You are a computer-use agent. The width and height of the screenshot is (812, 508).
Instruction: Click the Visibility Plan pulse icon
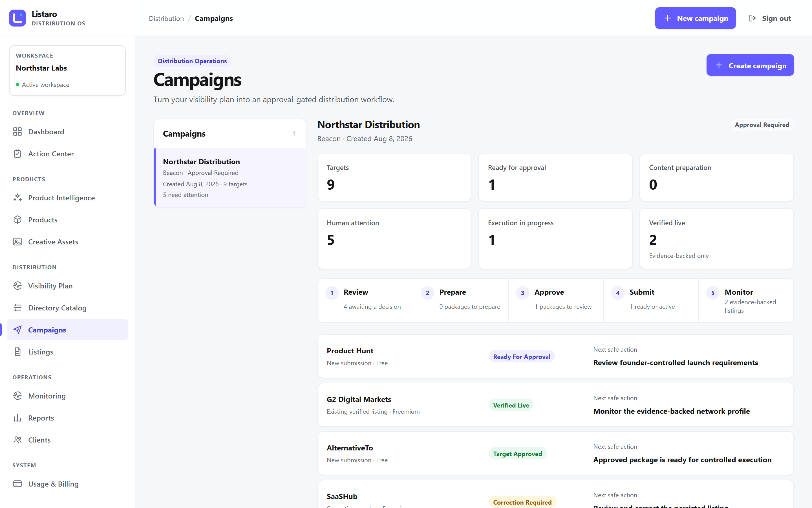[x=17, y=286]
